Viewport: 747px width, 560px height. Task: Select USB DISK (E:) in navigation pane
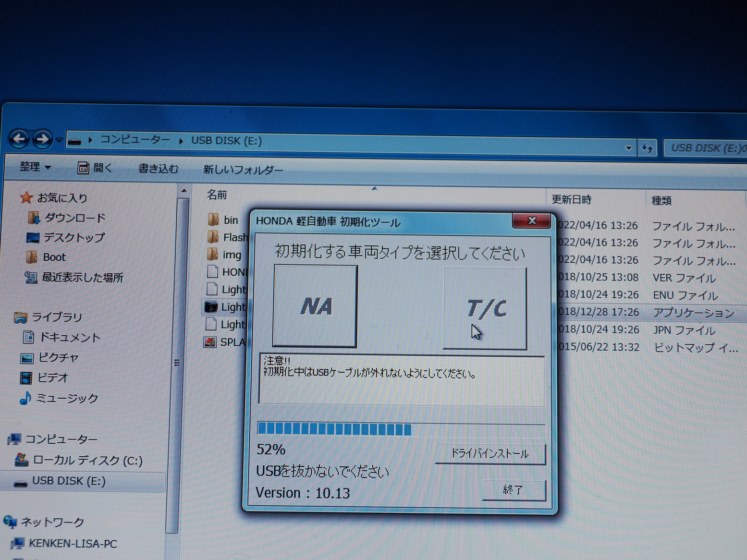coord(60,481)
